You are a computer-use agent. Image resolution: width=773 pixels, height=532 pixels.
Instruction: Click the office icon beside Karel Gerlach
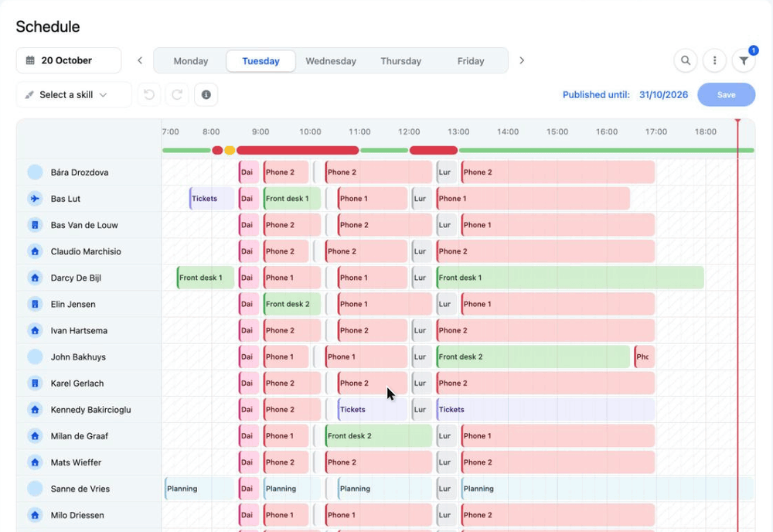[x=35, y=384]
